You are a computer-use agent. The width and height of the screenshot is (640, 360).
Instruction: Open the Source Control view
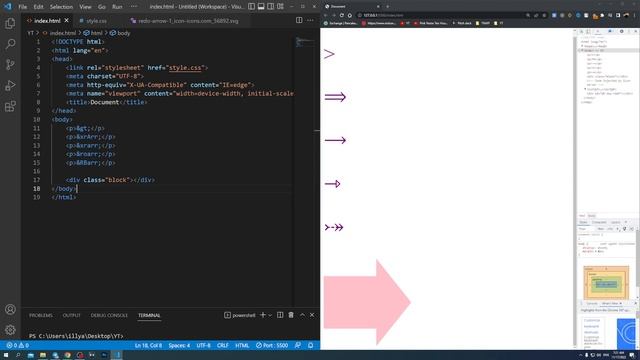[x=10, y=64]
